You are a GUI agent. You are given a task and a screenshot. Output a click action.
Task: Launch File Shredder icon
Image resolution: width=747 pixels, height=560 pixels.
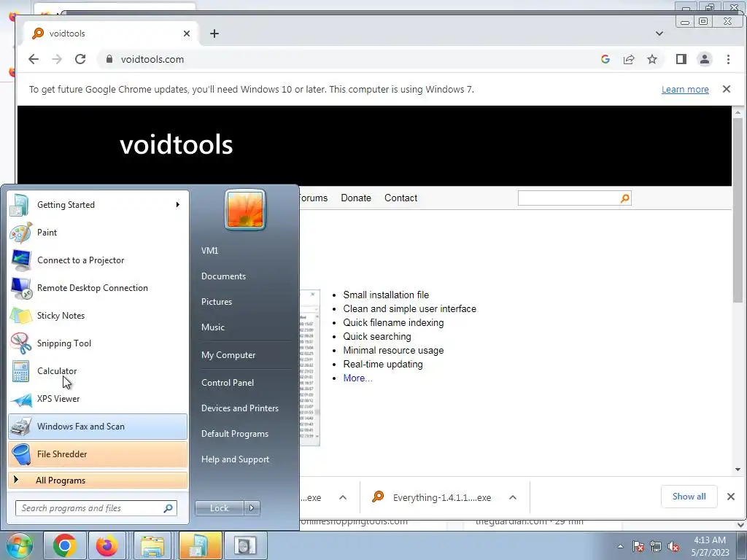20,454
